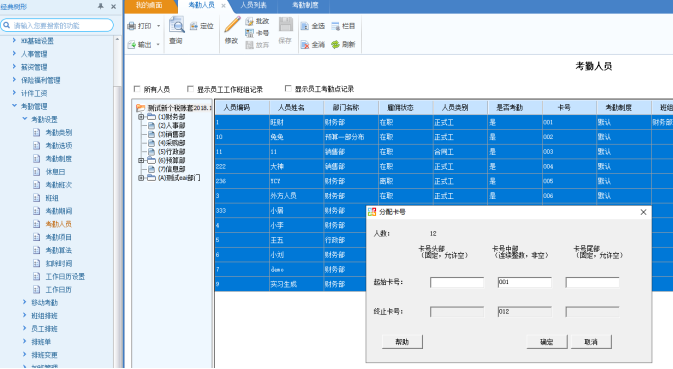
Task: Sort by 人员姓名 column header
Action: click(x=297, y=108)
